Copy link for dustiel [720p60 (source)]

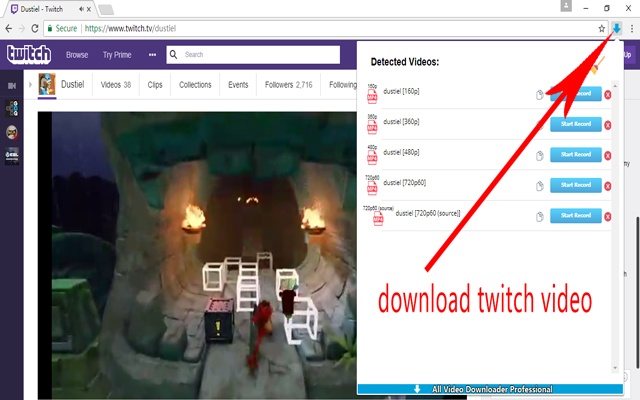pyautogui.click(x=540, y=217)
